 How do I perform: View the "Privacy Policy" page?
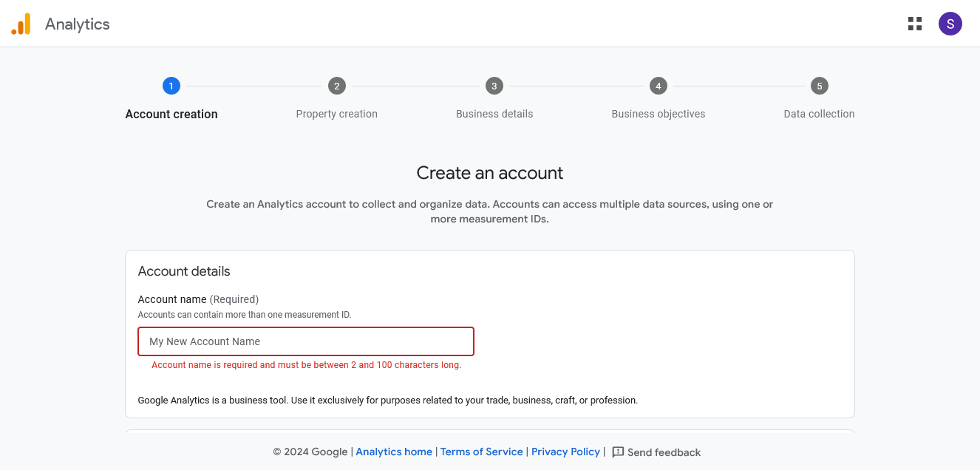point(565,452)
